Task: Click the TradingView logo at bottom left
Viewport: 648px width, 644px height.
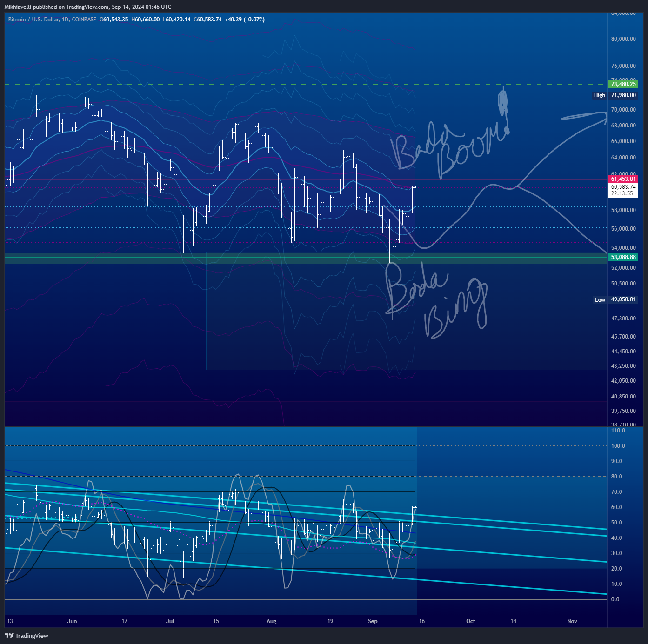Action: click(27, 636)
